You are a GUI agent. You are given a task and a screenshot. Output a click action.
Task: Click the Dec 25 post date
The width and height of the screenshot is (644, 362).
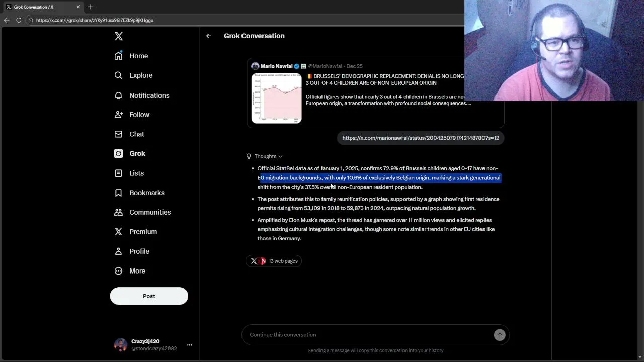pyautogui.click(x=354, y=66)
